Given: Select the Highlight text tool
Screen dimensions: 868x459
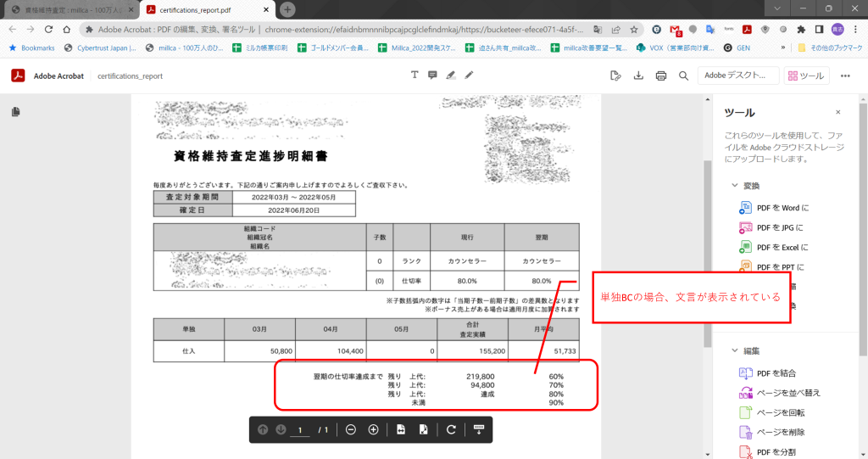Looking at the screenshot, I should [x=451, y=76].
